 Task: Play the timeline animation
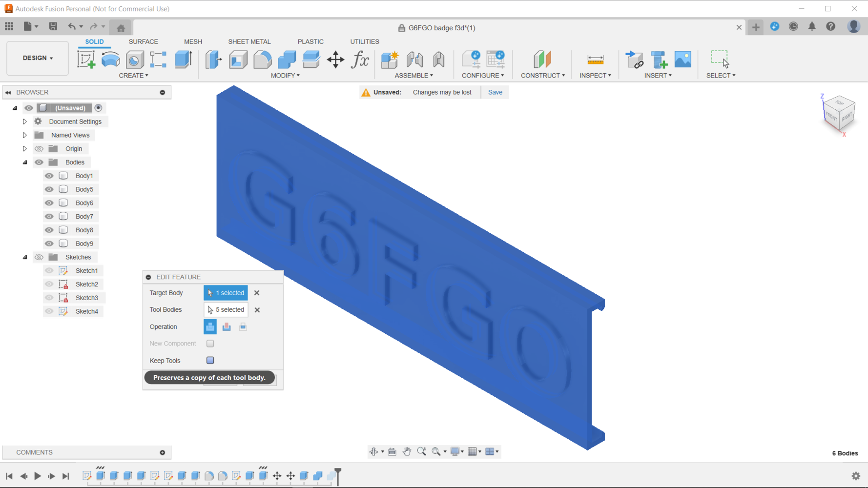click(38, 476)
